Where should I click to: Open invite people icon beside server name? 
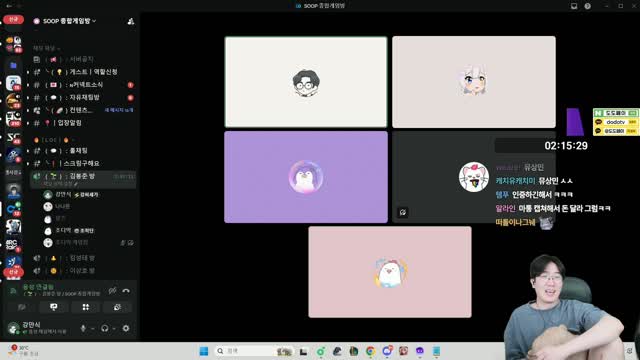(131, 21)
